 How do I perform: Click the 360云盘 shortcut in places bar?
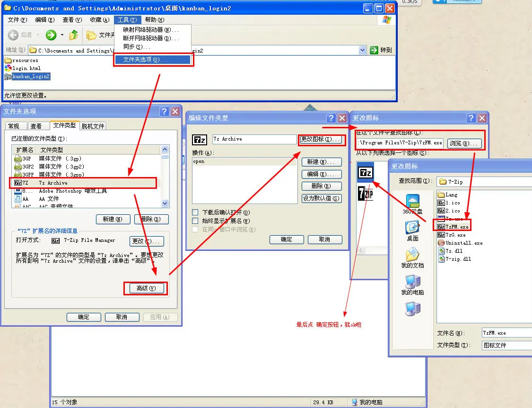coord(412,204)
